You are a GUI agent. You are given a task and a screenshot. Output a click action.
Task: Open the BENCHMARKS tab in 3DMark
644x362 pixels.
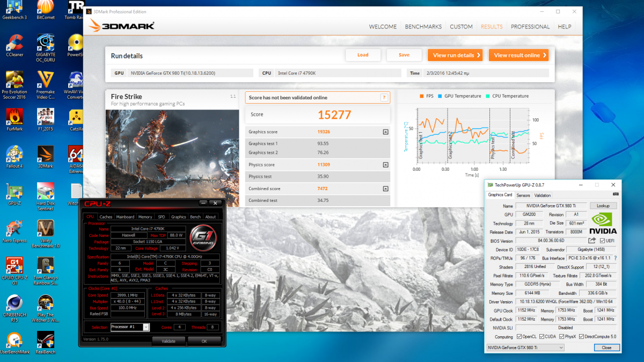coord(423,26)
